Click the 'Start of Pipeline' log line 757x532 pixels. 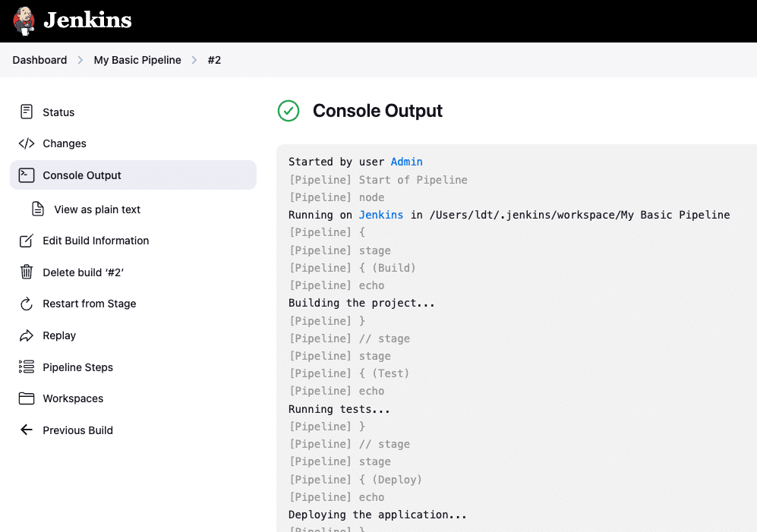coord(378,180)
